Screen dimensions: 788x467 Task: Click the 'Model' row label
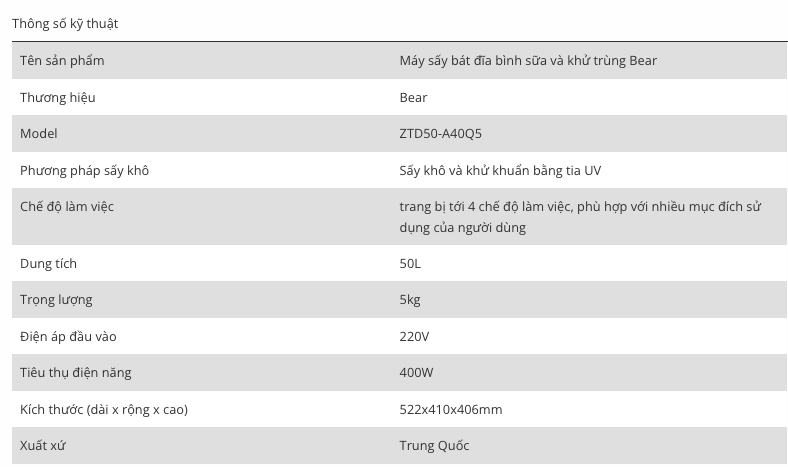tap(39, 133)
